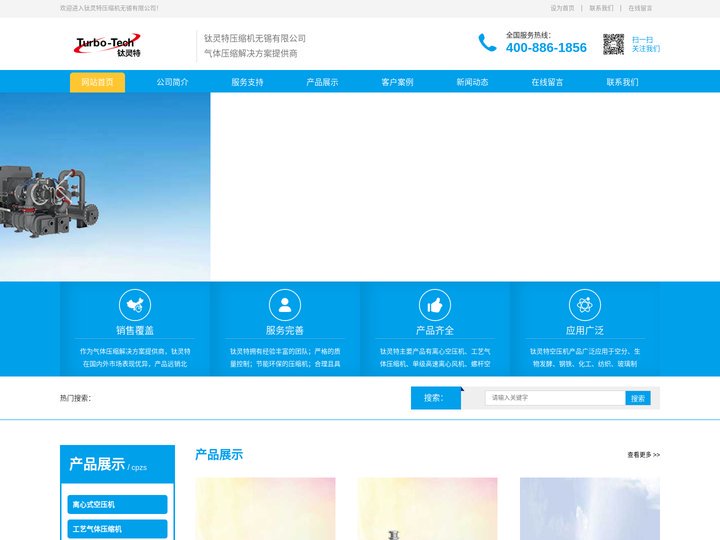
Task: Open the 新闻动态 navigation item
Action: [472, 82]
